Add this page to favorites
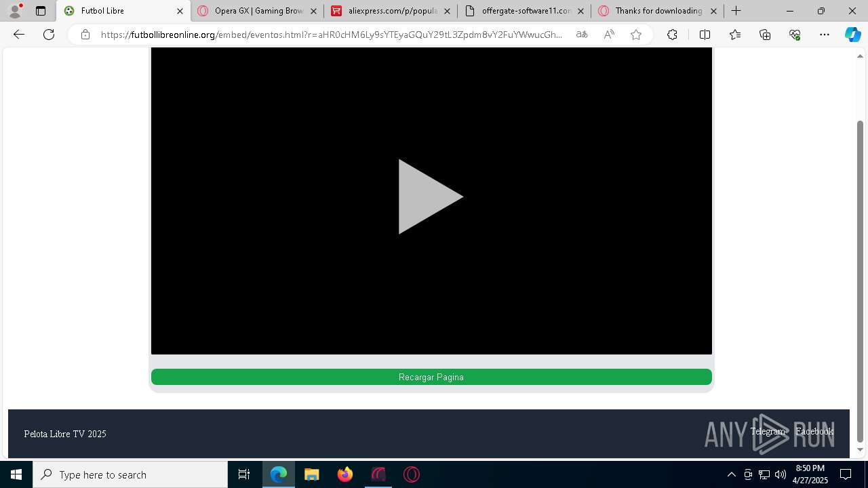 (636, 35)
